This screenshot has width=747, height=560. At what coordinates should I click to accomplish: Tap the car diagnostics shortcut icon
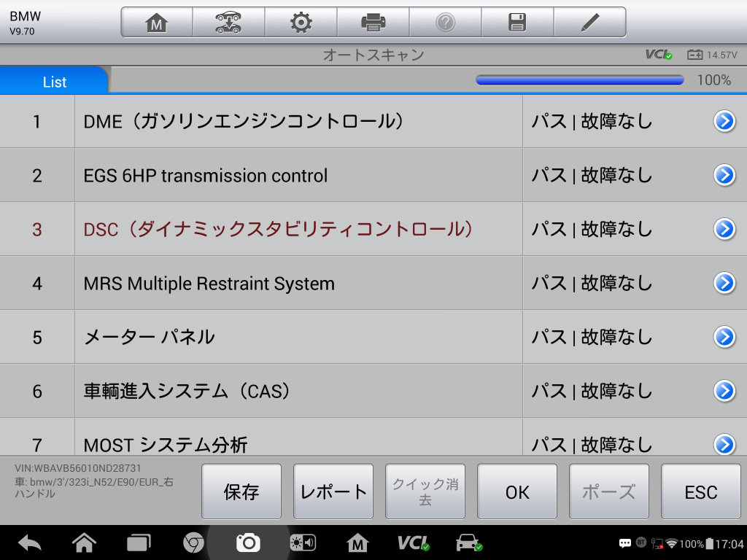point(469,542)
